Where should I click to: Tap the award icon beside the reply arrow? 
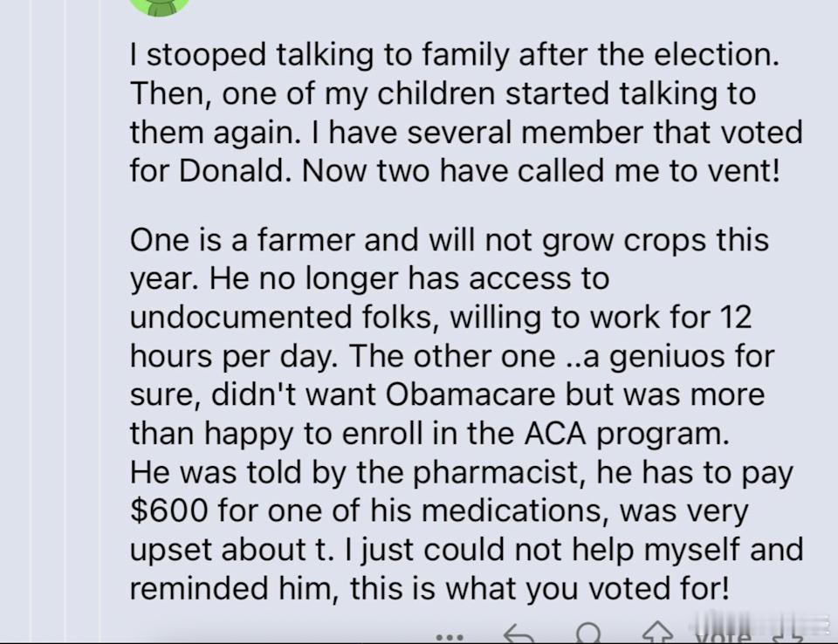(587, 634)
